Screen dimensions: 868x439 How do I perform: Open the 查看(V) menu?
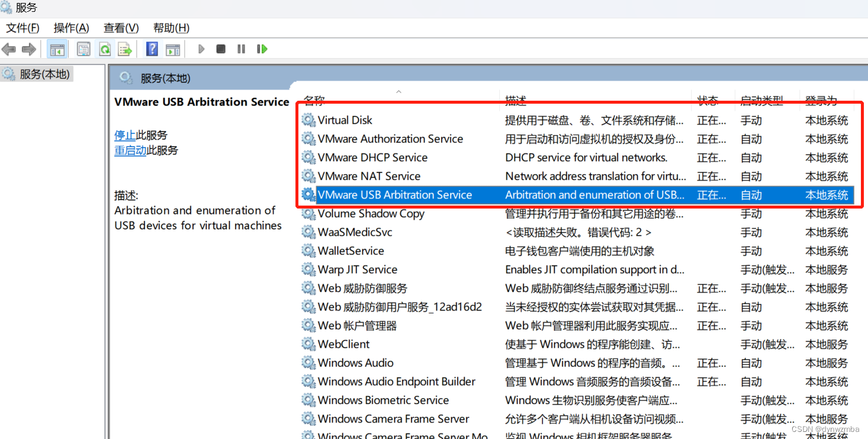121,28
